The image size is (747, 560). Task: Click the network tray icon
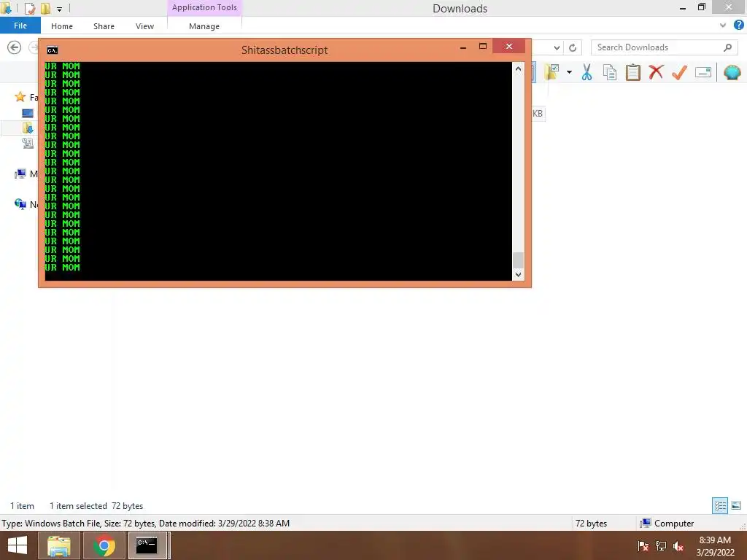coord(661,546)
